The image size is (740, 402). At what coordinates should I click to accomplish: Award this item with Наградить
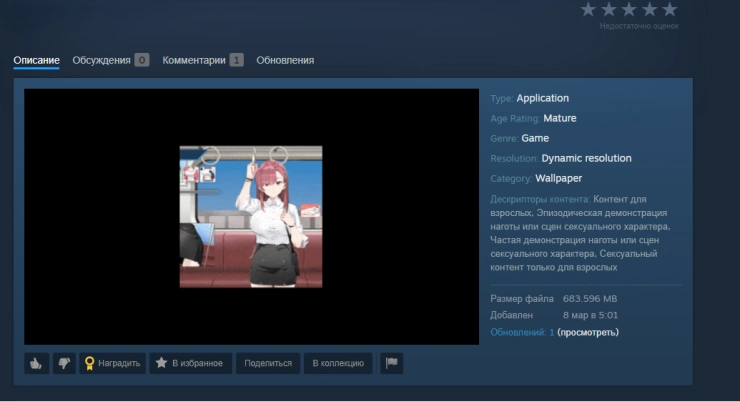pos(112,363)
